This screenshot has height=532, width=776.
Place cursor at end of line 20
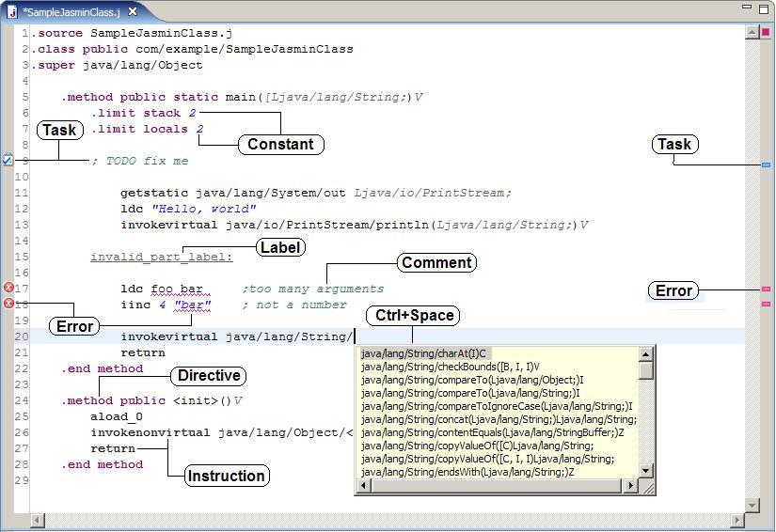tap(355, 336)
